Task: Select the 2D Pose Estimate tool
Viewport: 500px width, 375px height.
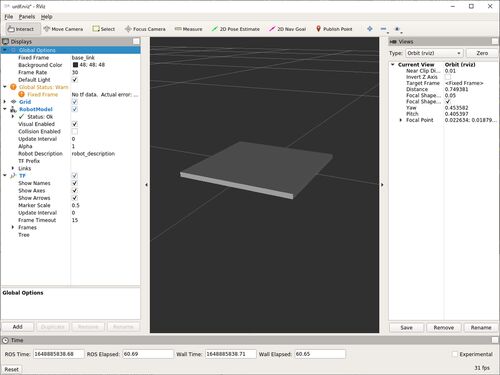Action: 236,29
